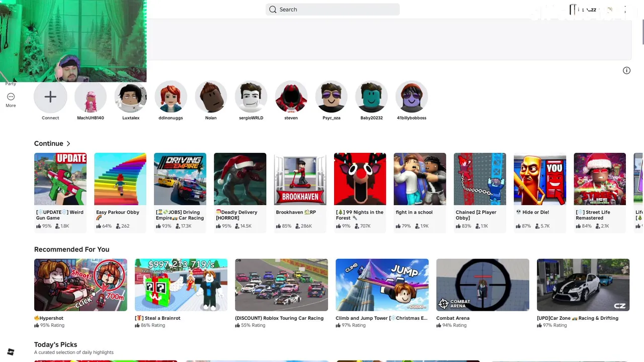644x362 pixels.
Task: Click 55% Rating under Touring Car Racing
Action: (x=250, y=325)
